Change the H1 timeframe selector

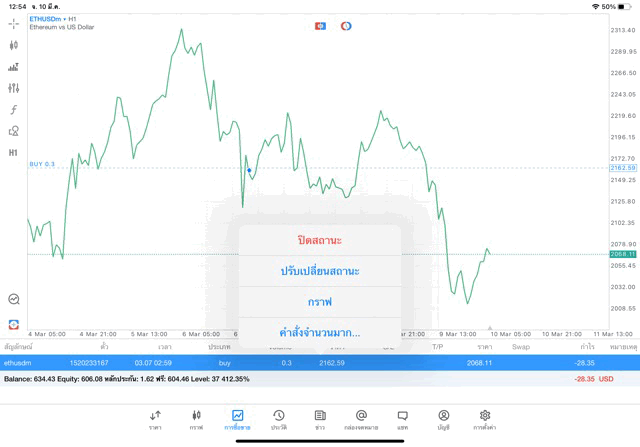(13, 153)
